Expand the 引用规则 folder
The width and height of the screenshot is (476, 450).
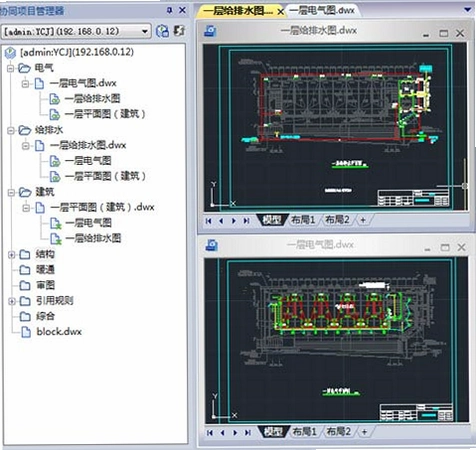pyautogui.click(x=11, y=301)
